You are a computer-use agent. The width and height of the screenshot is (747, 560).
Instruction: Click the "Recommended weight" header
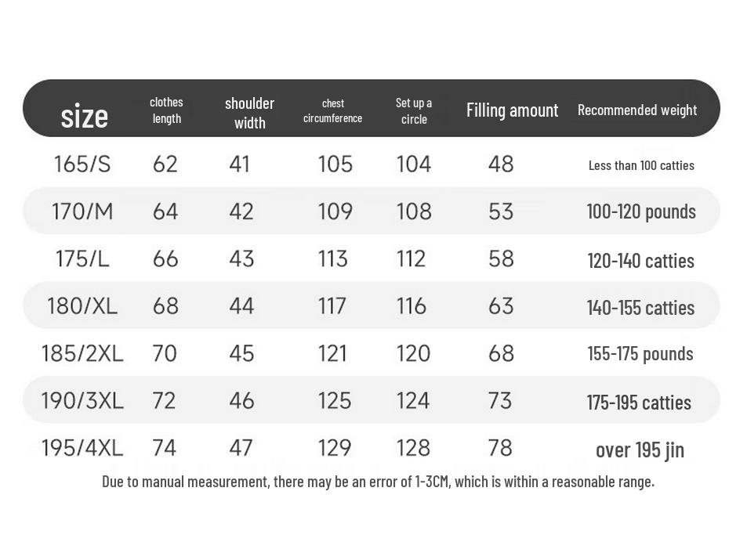tap(636, 110)
